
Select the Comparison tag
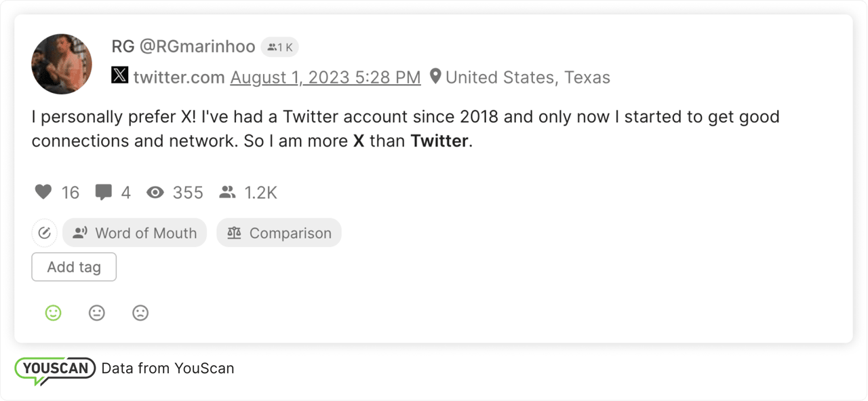pyautogui.click(x=279, y=233)
